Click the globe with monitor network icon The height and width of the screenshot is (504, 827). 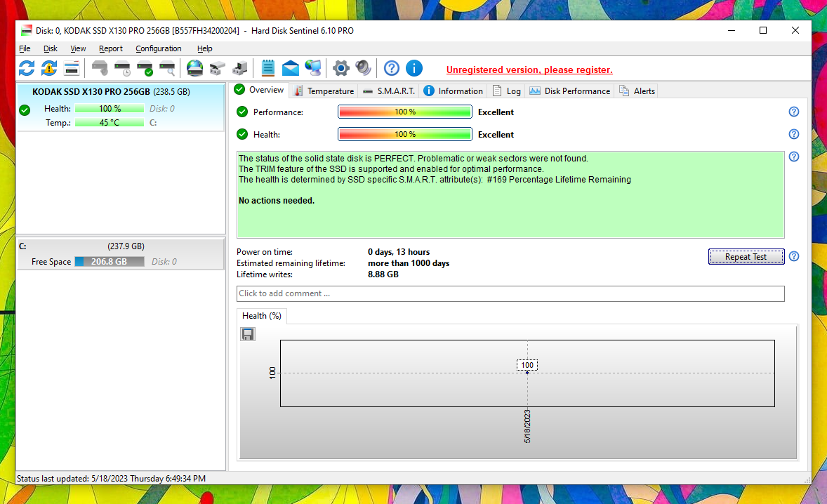pyautogui.click(x=313, y=68)
